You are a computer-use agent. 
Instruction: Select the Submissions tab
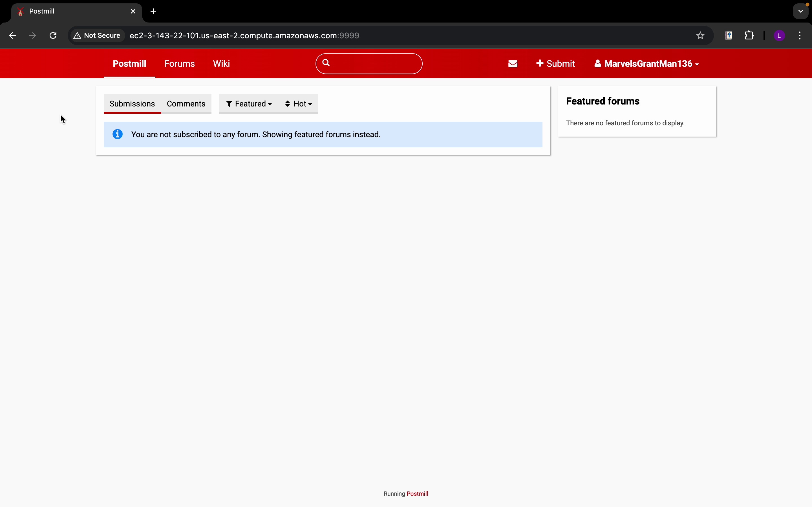pyautogui.click(x=132, y=104)
